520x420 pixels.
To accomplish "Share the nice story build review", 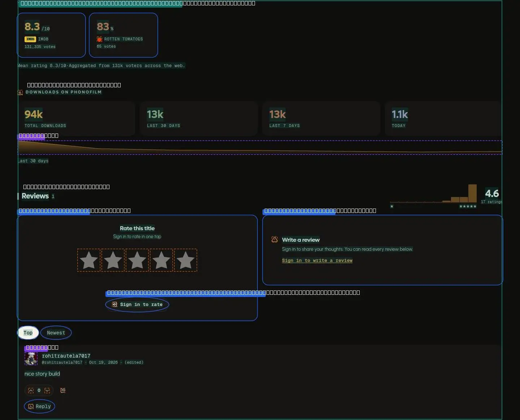I will pyautogui.click(x=63, y=390).
